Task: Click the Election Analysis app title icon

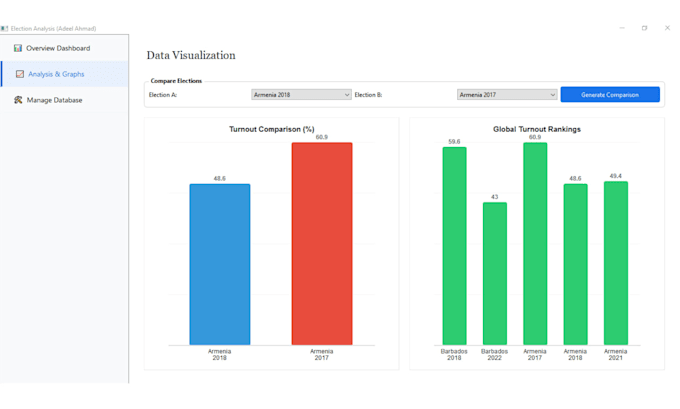Action: point(4,29)
